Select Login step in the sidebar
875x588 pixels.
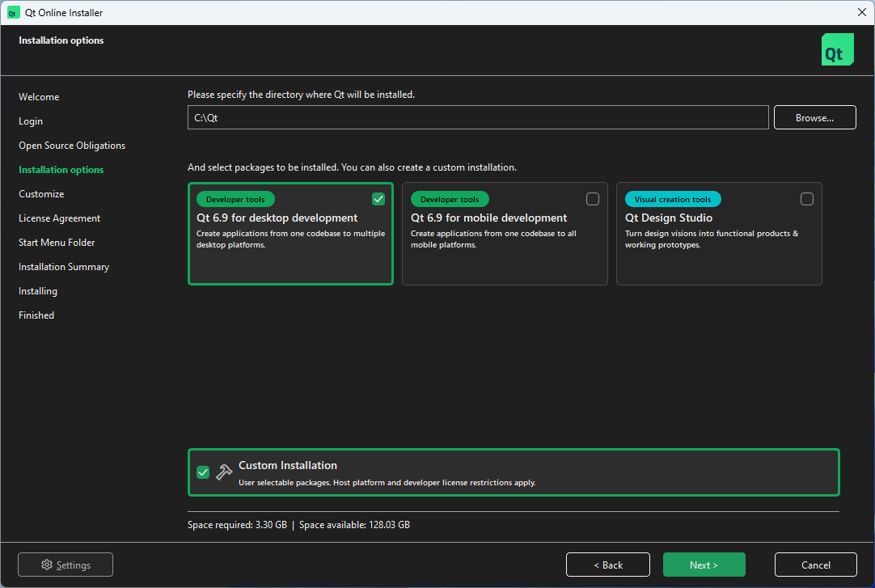click(31, 121)
